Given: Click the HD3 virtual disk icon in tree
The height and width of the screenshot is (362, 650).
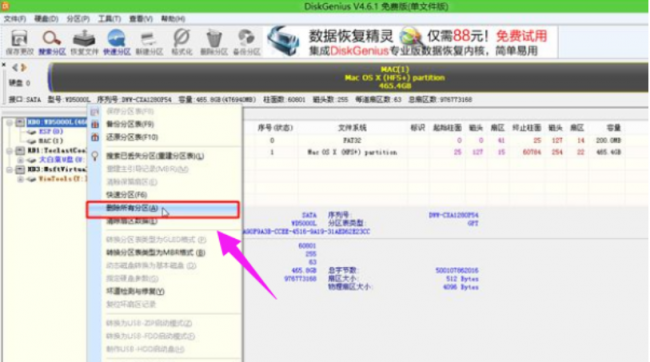Looking at the screenshot, I should [20, 169].
